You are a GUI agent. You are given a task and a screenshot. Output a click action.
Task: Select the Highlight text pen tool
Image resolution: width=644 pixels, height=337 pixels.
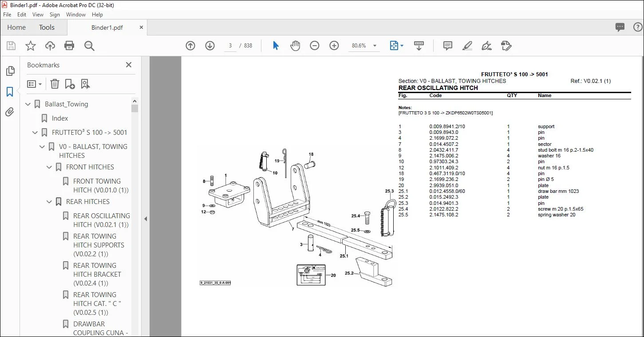(x=467, y=46)
